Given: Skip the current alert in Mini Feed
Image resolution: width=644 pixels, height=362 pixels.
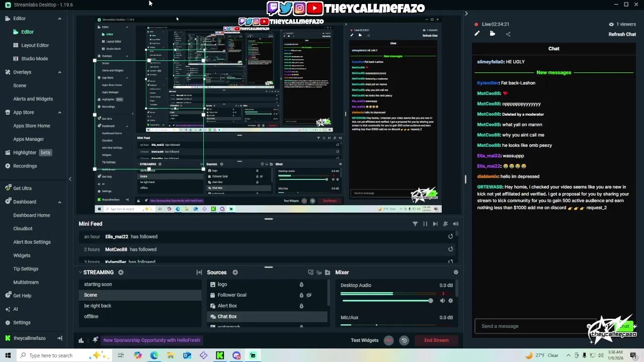Looking at the screenshot, I should click(x=435, y=224).
